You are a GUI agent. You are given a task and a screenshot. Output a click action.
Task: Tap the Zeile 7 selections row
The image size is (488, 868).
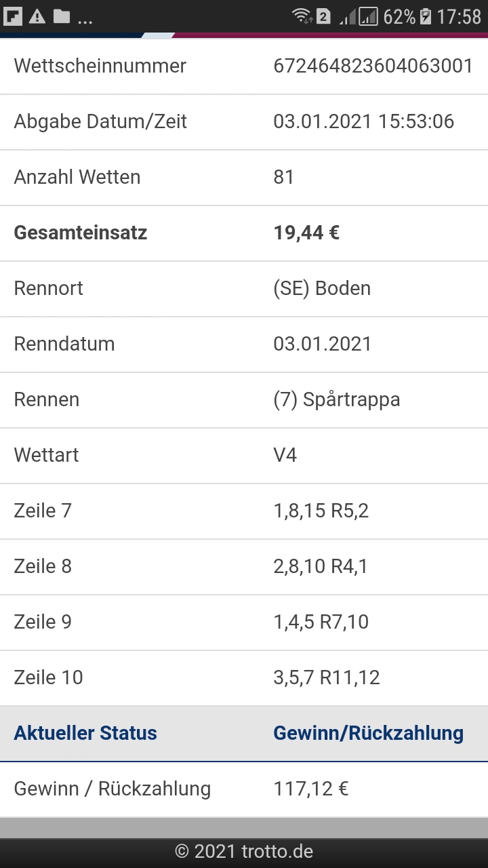coord(244,511)
